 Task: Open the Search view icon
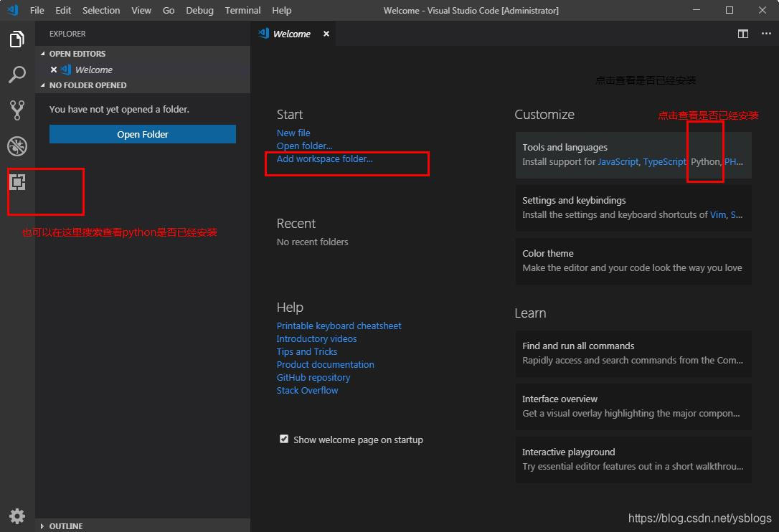coord(17,75)
